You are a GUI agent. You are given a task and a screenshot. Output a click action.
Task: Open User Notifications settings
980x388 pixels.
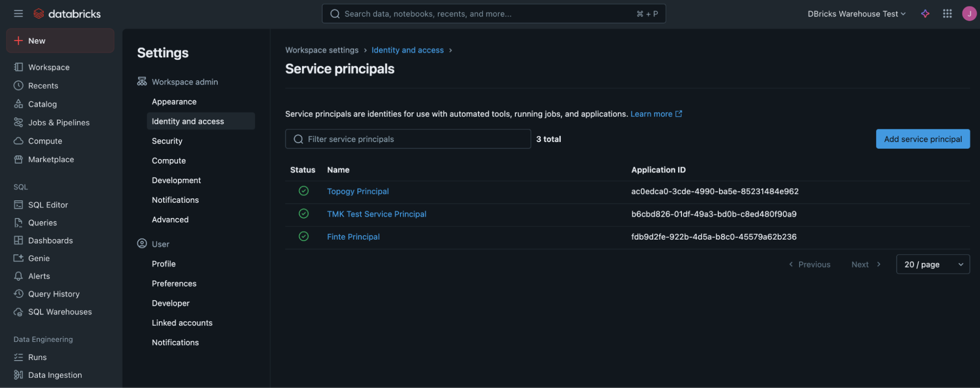pyautogui.click(x=175, y=342)
